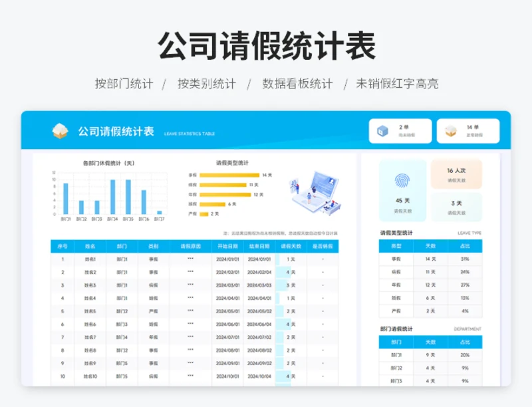
Task: Click the isometric laptop illustration
Action: 317,193
